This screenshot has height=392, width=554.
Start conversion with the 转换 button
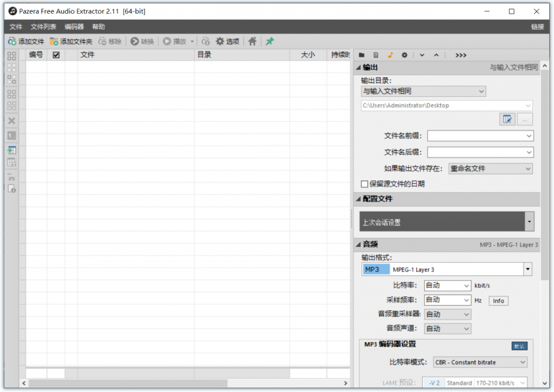tap(142, 42)
